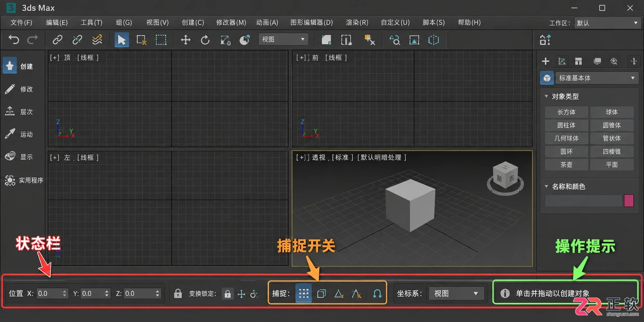The width and height of the screenshot is (644, 322).
Task: Open the 坐标系 视图 dropdown in status bar
Action: 456,293
